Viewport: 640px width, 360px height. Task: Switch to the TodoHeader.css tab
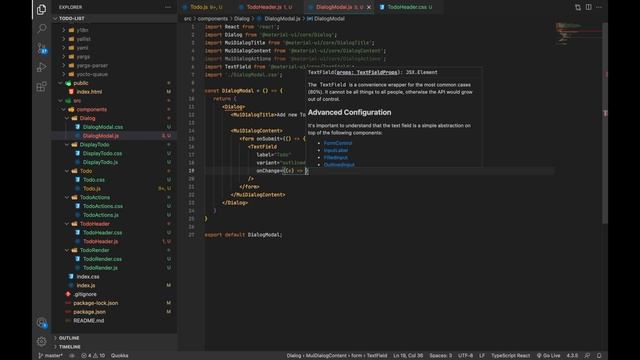point(409,7)
